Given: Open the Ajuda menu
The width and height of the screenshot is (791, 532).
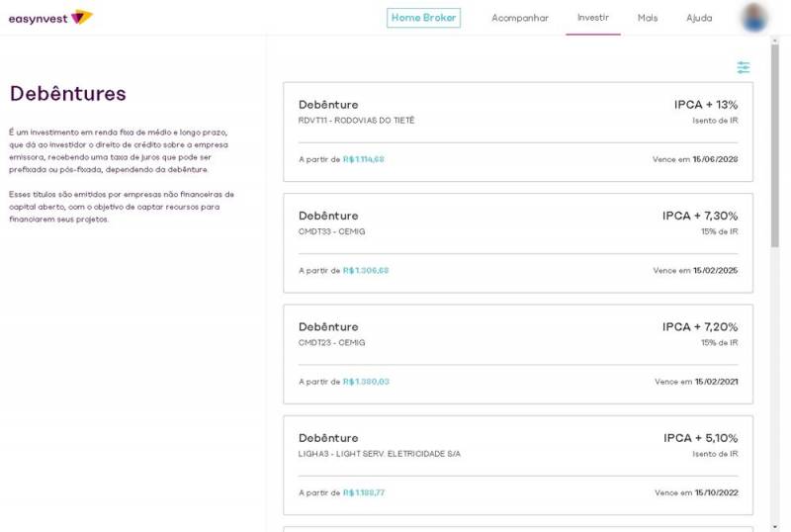Looking at the screenshot, I should coord(699,18).
